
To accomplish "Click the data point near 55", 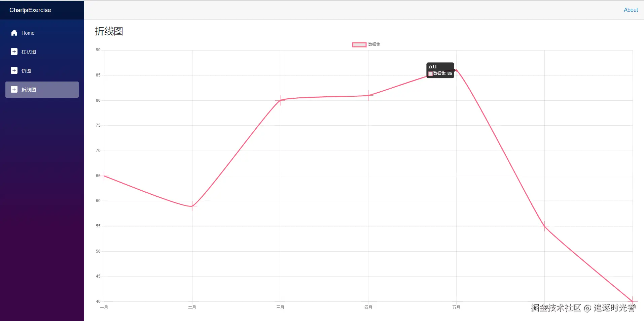I will click(x=544, y=226).
